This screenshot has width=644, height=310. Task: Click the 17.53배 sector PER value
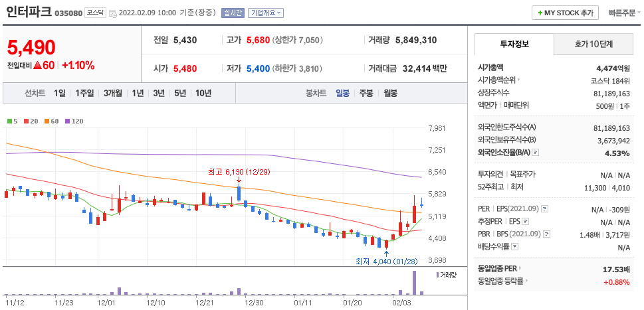615,270
